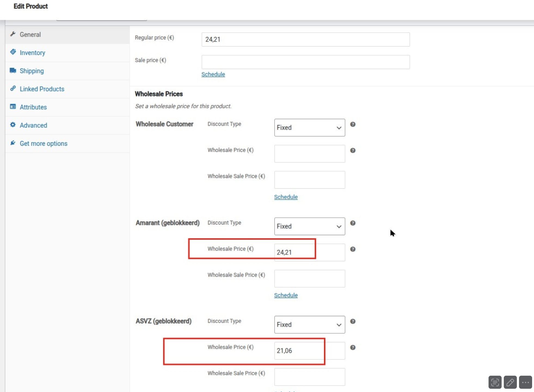Click the text capture icon at bottom right
The width and height of the screenshot is (534, 392).
pos(495,382)
